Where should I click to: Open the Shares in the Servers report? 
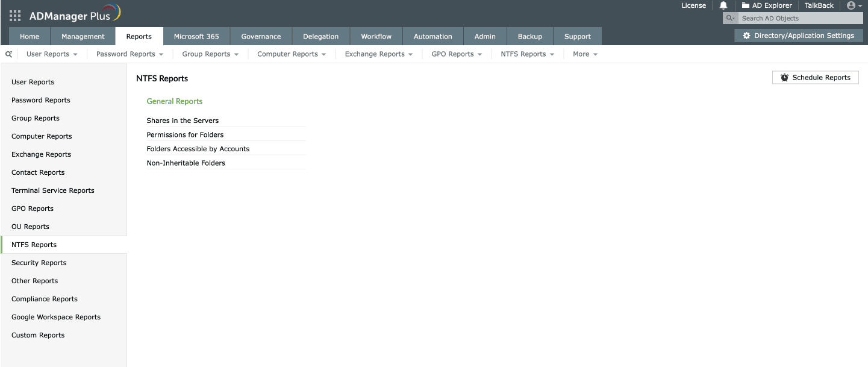[x=183, y=120]
